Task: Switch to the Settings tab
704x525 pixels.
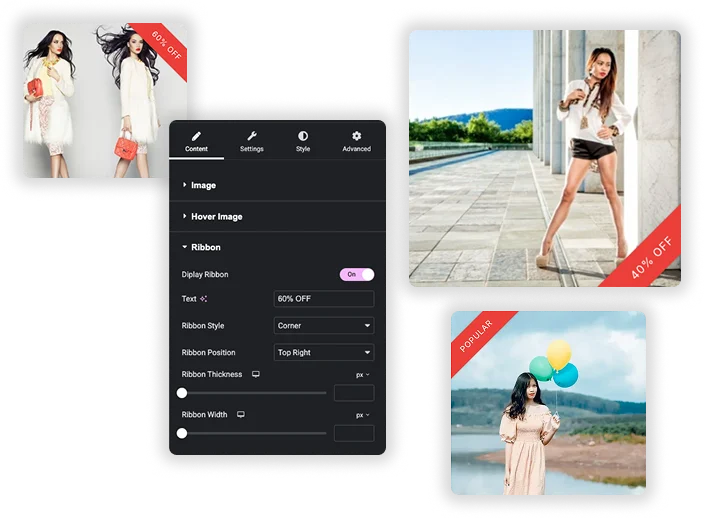Action: pyautogui.click(x=251, y=141)
